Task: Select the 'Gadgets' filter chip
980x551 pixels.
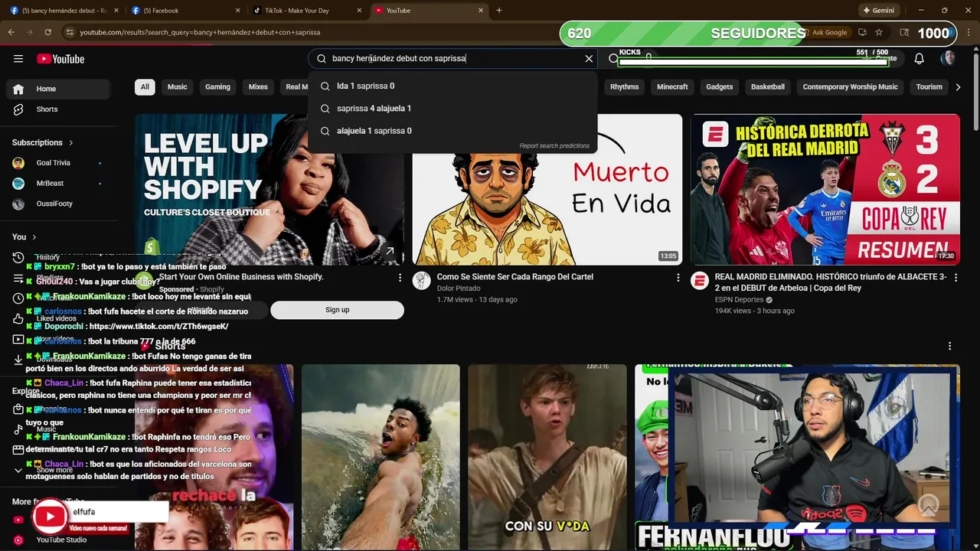Action: click(x=720, y=86)
